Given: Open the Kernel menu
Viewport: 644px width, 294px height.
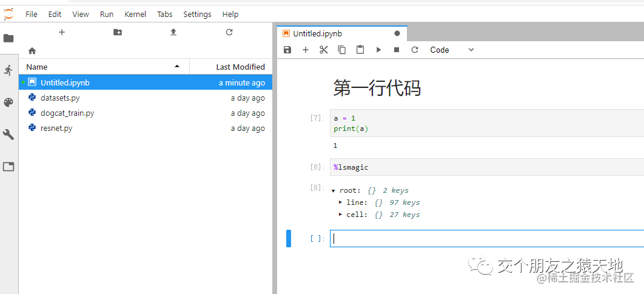Looking at the screenshot, I should click(135, 14).
